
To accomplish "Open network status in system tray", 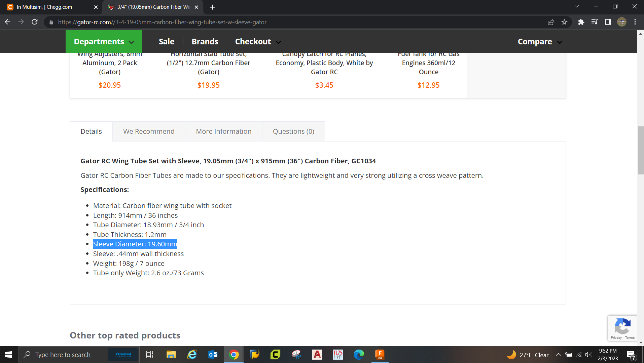I will tap(579, 355).
